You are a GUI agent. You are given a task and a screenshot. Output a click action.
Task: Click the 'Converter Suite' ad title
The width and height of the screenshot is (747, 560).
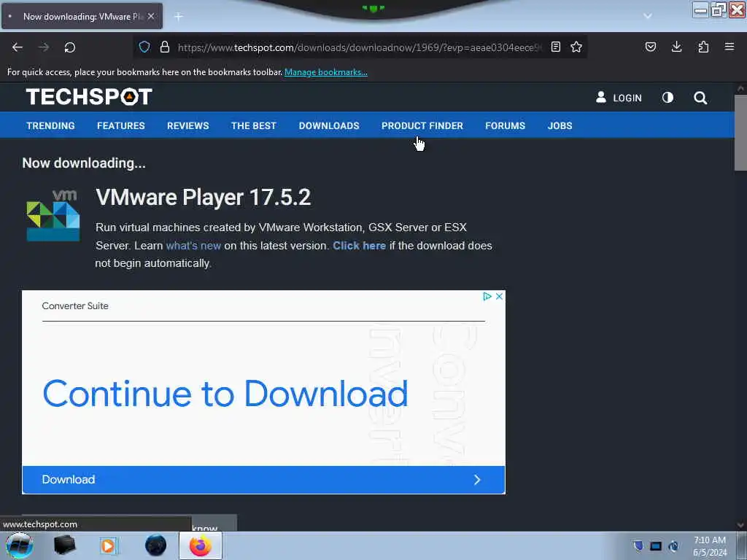75,306
